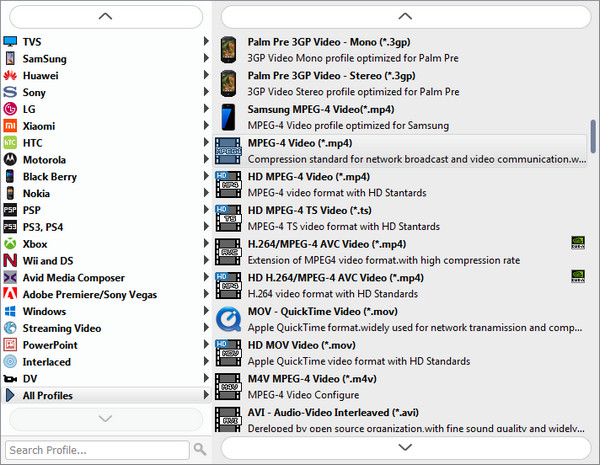The height and width of the screenshot is (465, 600).
Task: Click the profile list vertical scrollbar thumb
Action: 593,137
